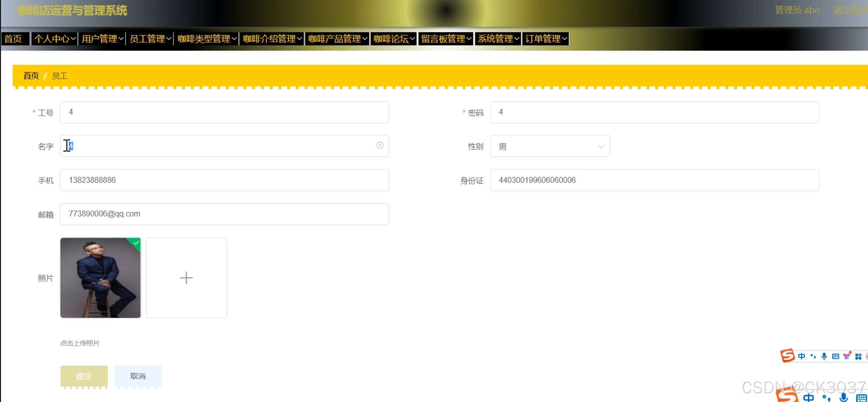
Task: Open the 系统管理 menu
Action: tap(498, 39)
